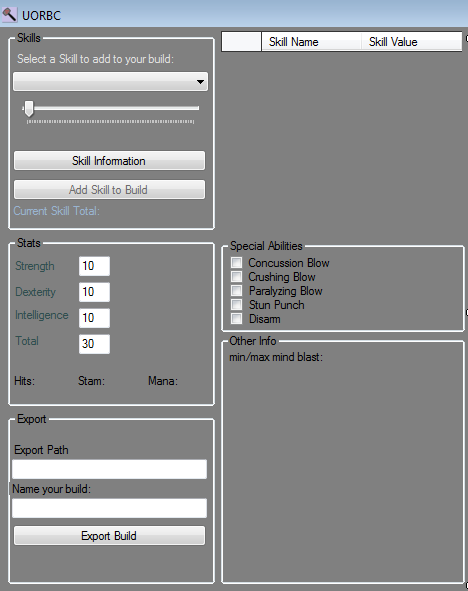Click the Export Path text box
The width and height of the screenshot is (468, 591).
click(109, 469)
